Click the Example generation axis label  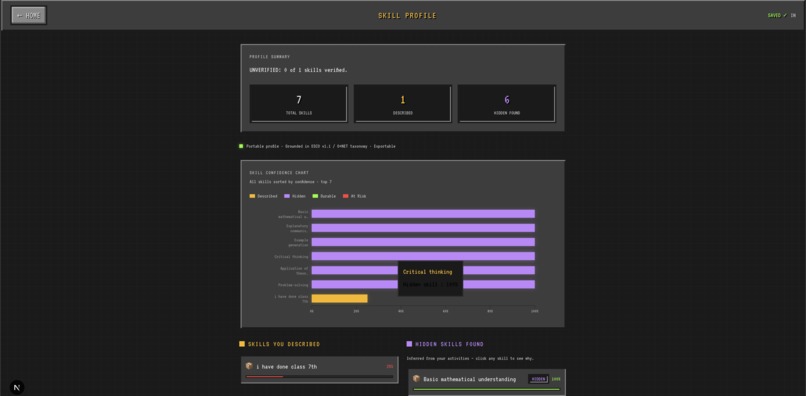tap(298, 242)
